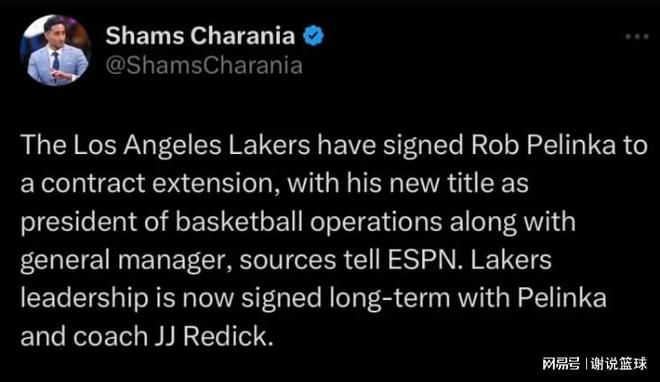Open Shams Charania's profile photo

(56, 50)
